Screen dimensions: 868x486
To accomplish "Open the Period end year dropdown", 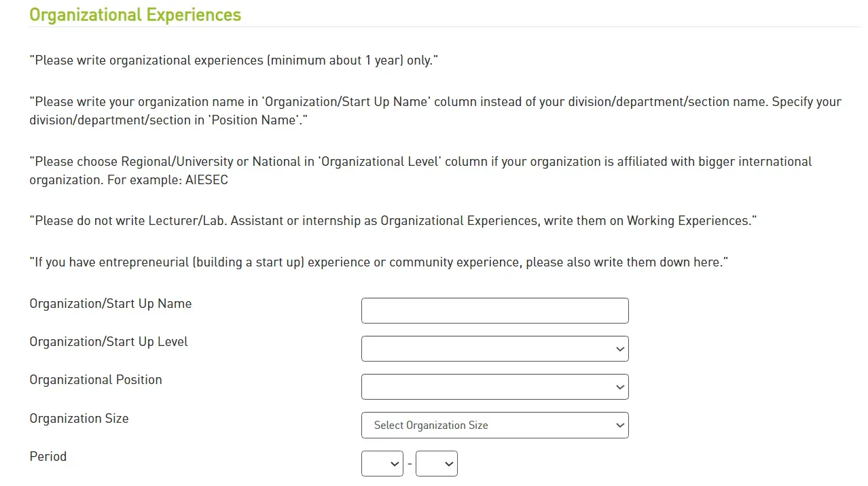I will [x=436, y=463].
